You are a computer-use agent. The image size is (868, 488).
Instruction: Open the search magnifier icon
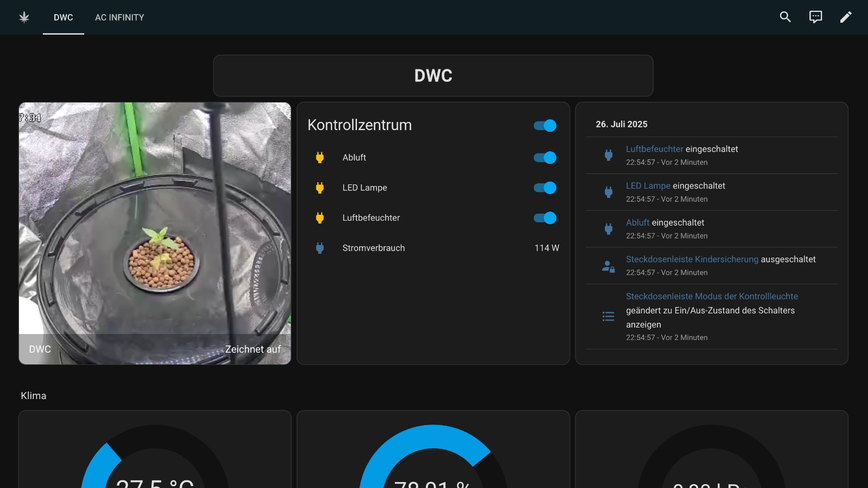[785, 17]
